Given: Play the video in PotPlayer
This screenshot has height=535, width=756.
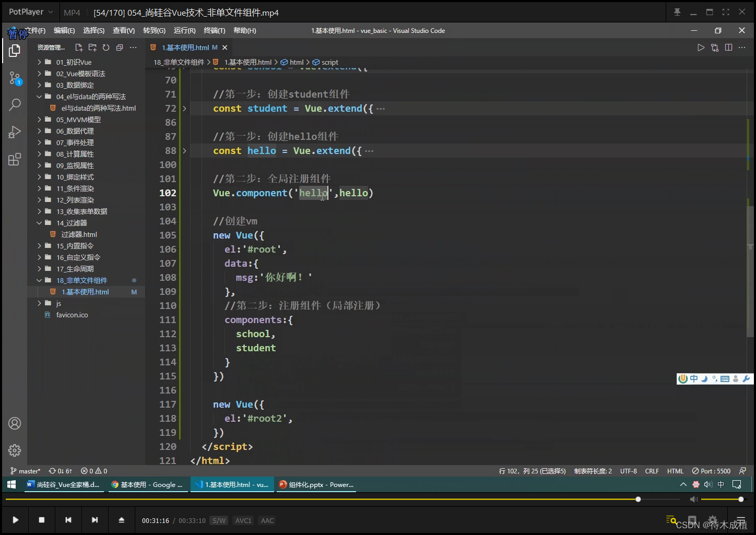Looking at the screenshot, I should (16, 520).
